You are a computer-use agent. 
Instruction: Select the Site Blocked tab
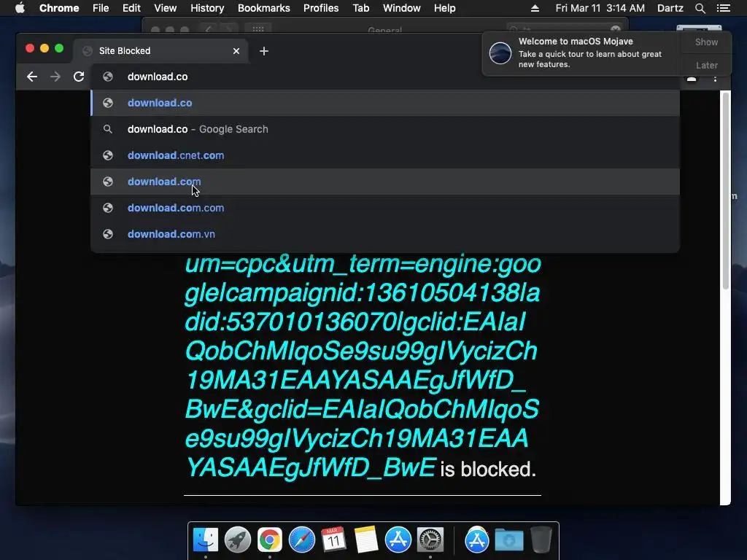click(x=160, y=51)
